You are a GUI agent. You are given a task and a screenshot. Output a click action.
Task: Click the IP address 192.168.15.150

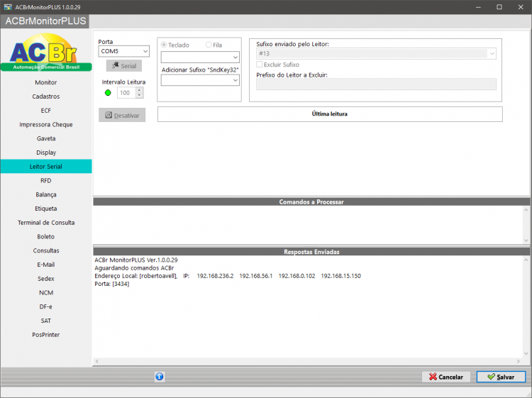[340, 276]
